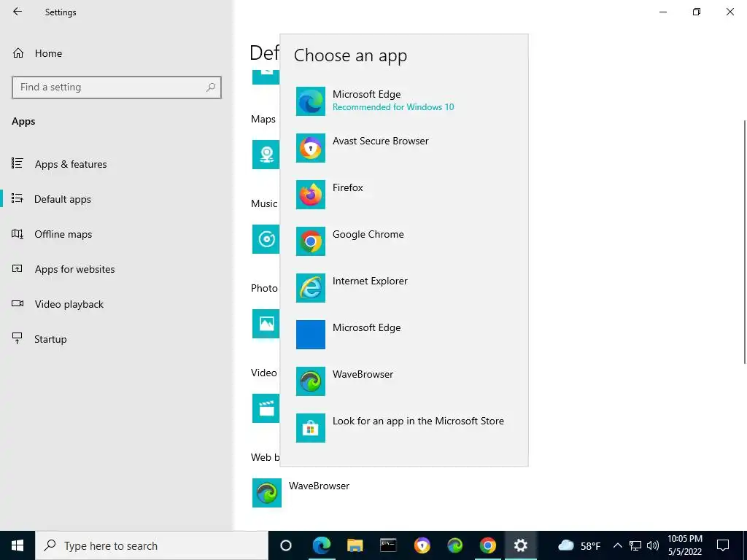Pick the Firefox icon in the app chooser
The height and width of the screenshot is (560, 747).
[311, 195]
